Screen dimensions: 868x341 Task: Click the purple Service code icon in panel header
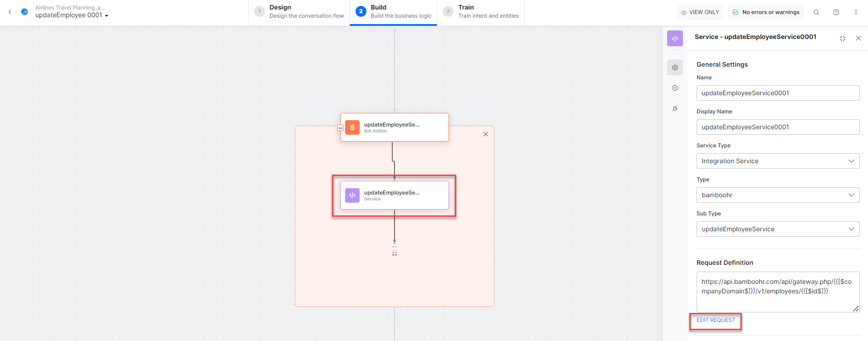click(675, 38)
